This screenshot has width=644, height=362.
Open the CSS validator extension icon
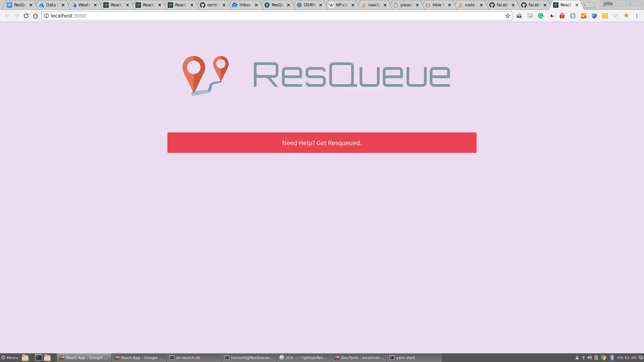tap(530, 16)
